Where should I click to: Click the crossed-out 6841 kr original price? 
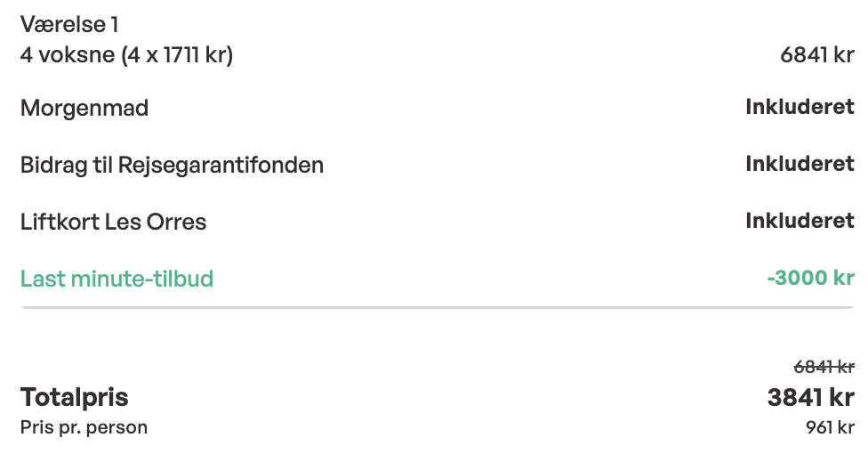[824, 366]
